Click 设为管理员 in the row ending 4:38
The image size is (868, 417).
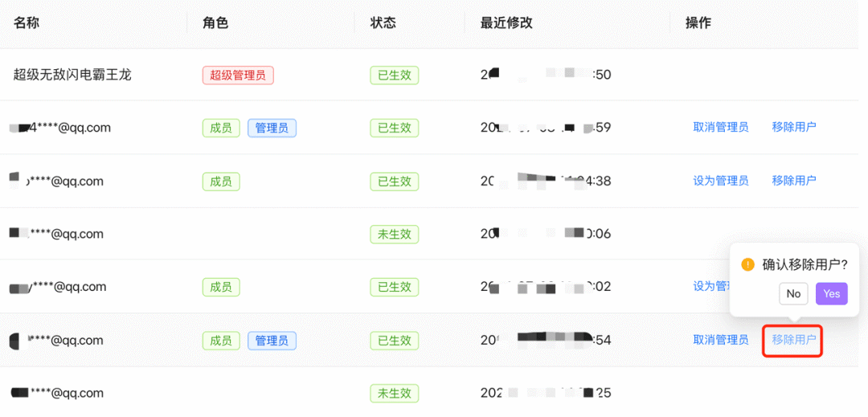click(x=721, y=181)
